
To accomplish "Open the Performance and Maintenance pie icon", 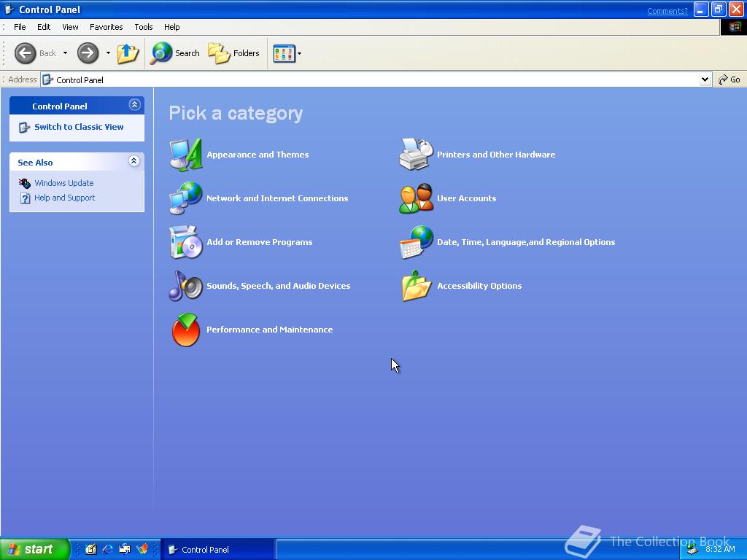I will [186, 330].
